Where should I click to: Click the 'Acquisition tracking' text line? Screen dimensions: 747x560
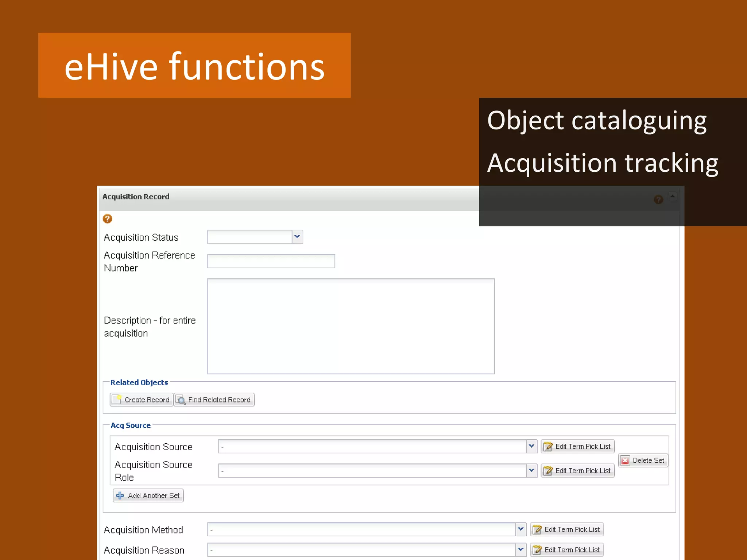tap(603, 163)
